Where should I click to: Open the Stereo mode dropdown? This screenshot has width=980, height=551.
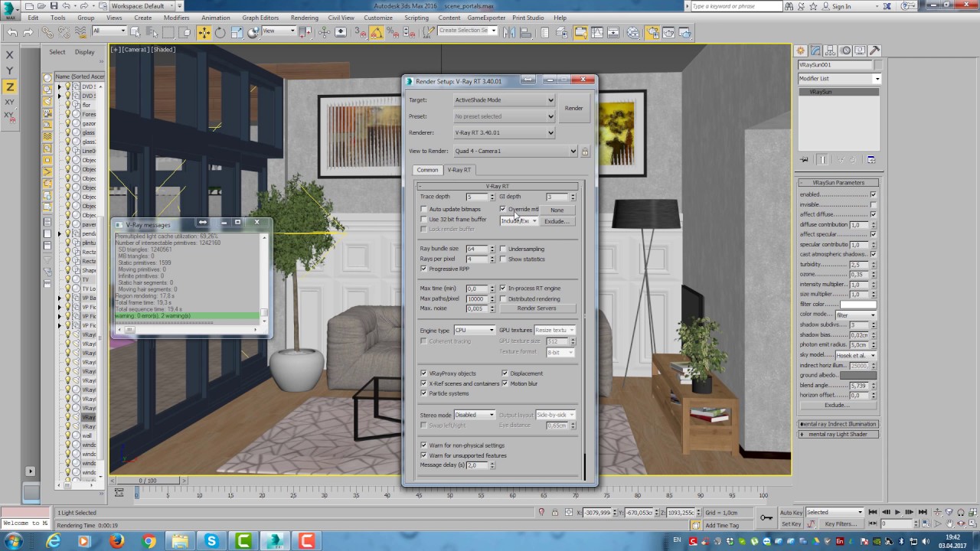[474, 415]
